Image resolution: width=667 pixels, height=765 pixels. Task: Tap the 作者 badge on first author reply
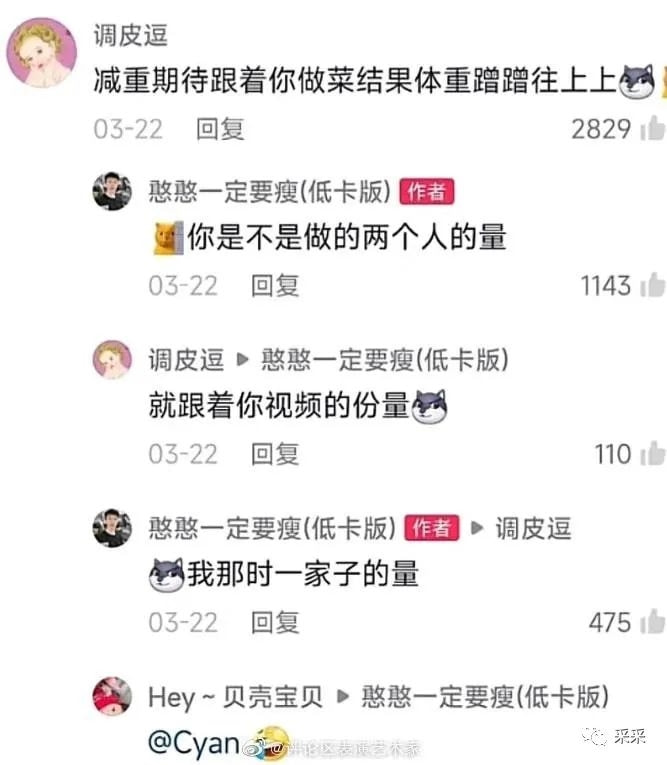pyautogui.click(x=427, y=191)
